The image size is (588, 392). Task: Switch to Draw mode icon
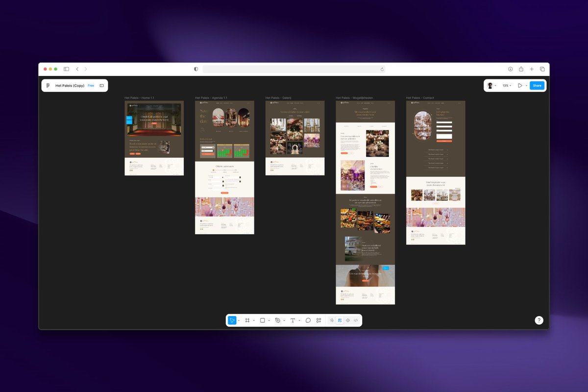(x=332, y=320)
